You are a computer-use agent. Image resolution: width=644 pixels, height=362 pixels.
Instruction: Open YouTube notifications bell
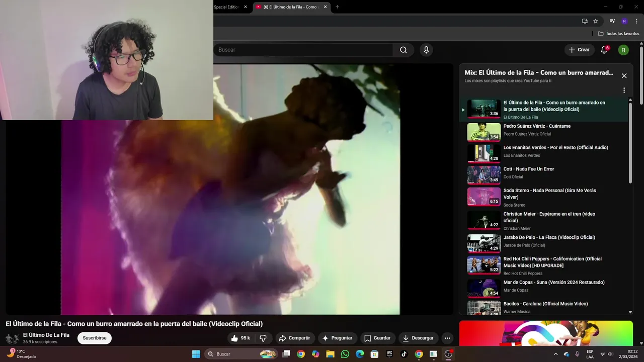point(604,50)
